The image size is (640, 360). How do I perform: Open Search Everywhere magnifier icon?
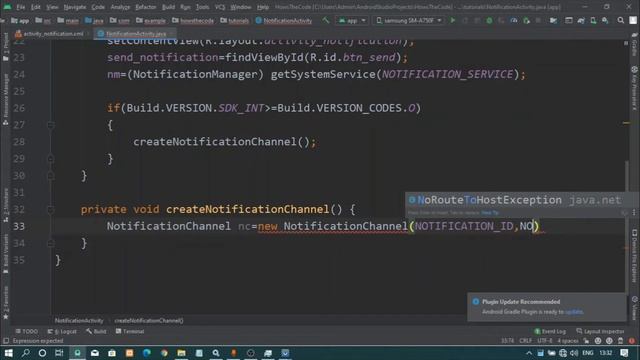620,20
